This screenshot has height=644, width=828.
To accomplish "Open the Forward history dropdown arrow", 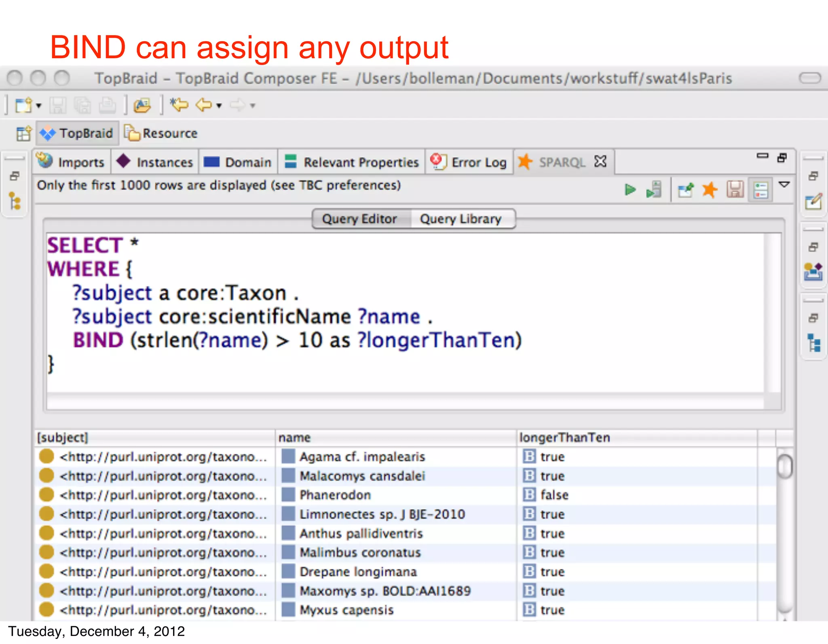I will tap(253, 106).
